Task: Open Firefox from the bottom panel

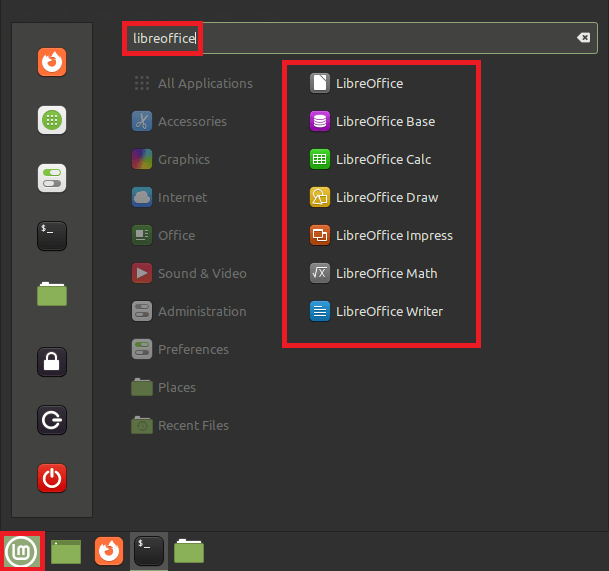Action: (x=109, y=551)
